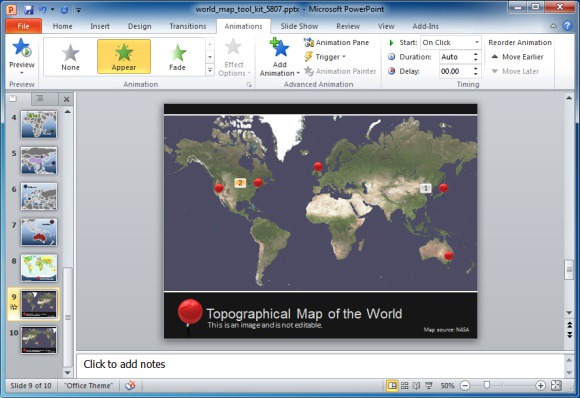Viewport: 580px width, 398px height.
Task: Click the Undo icon
Action: pos(43,10)
